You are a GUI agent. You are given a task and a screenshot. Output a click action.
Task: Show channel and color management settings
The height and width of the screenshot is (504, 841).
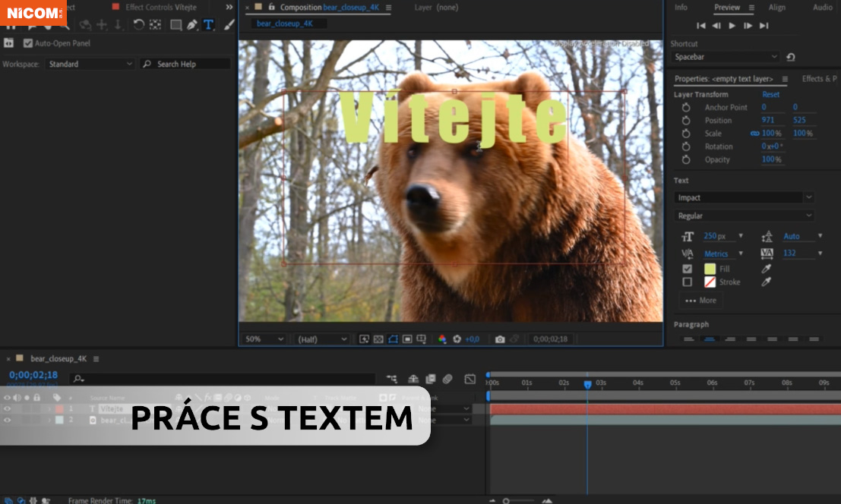pos(442,339)
